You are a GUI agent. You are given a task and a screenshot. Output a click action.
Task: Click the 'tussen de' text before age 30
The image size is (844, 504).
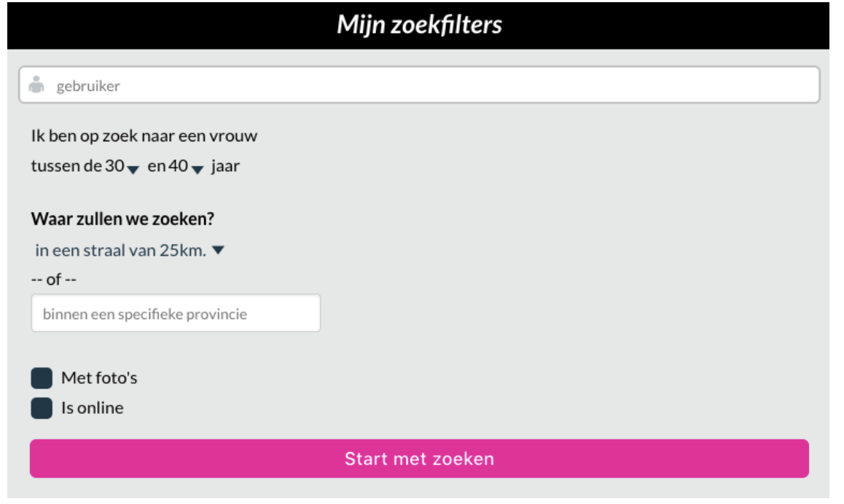pos(66,167)
